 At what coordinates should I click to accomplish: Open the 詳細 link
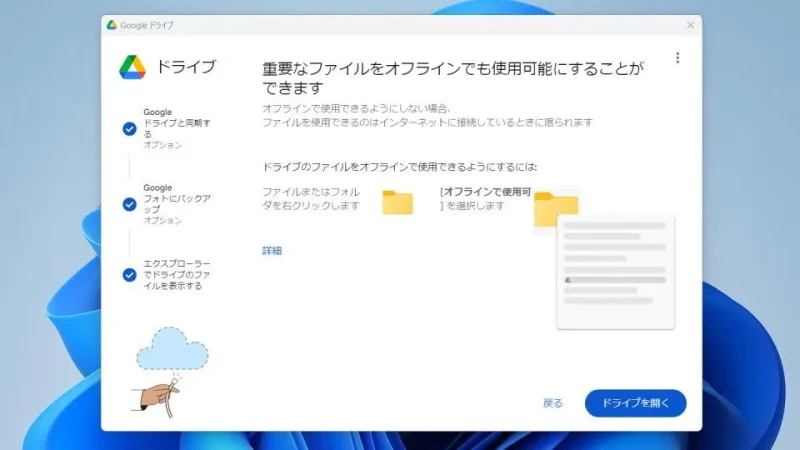(x=272, y=251)
